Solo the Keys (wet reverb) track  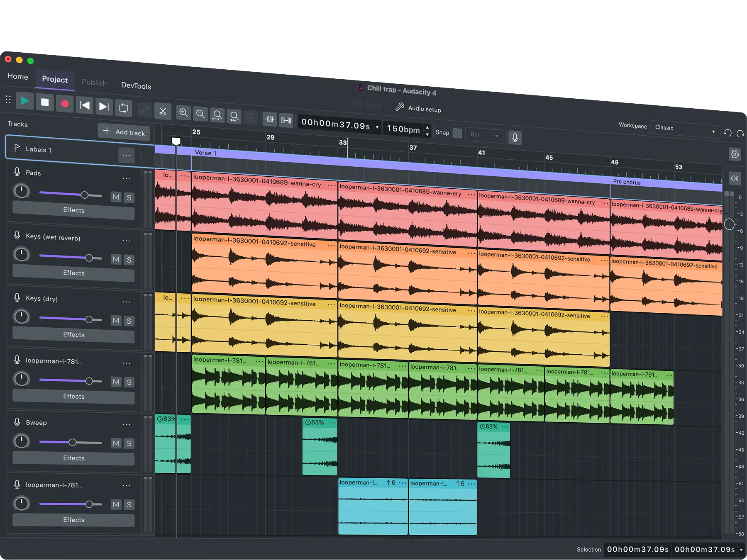(x=129, y=259)
